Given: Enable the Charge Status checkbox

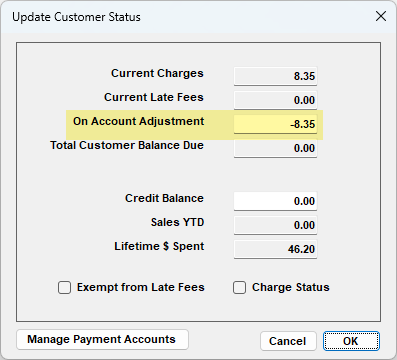Looking at the screenshot, I should pos(239,287).
